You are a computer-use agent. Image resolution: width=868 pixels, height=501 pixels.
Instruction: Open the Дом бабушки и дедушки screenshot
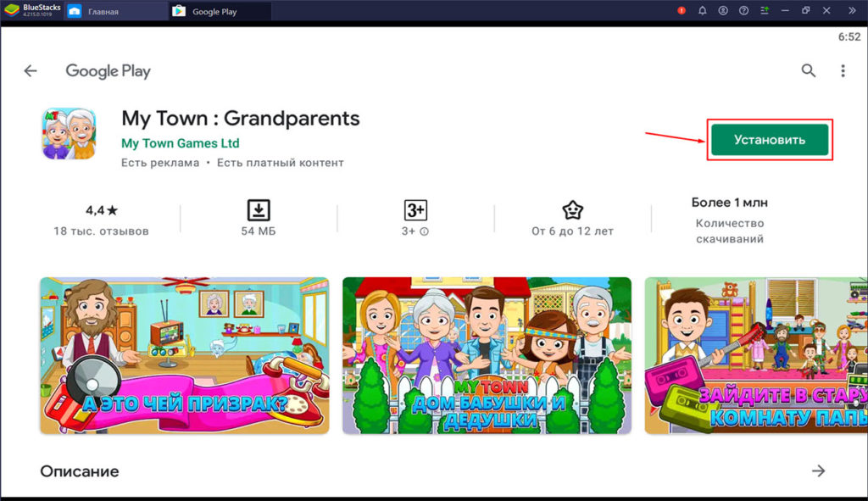[x=487, y=355]
